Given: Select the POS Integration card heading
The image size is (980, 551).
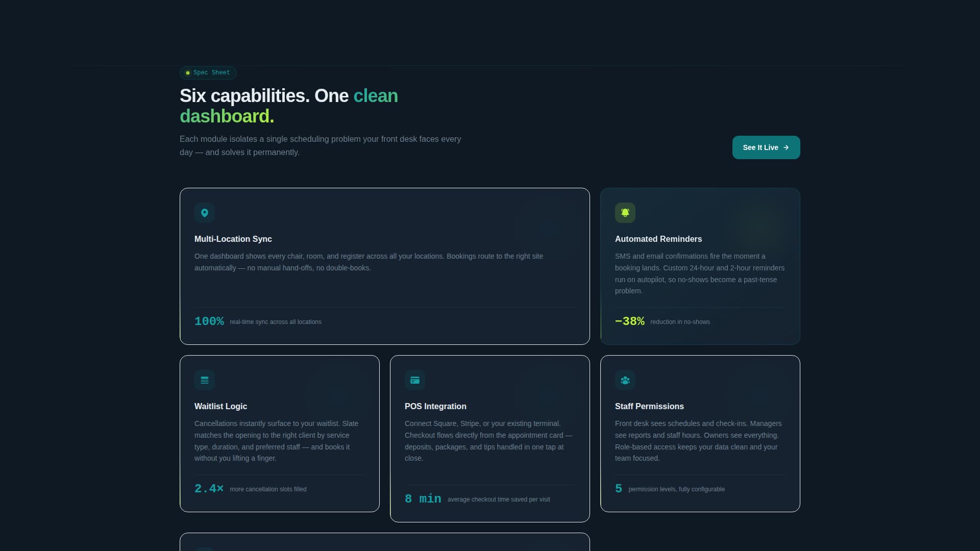Looking at the screenshot, I should click(435, 406).
